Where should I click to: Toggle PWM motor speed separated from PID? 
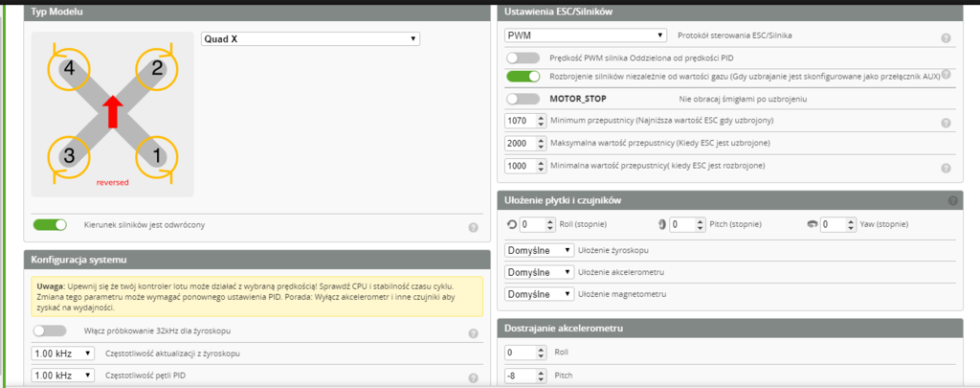(x=523, y=58)
